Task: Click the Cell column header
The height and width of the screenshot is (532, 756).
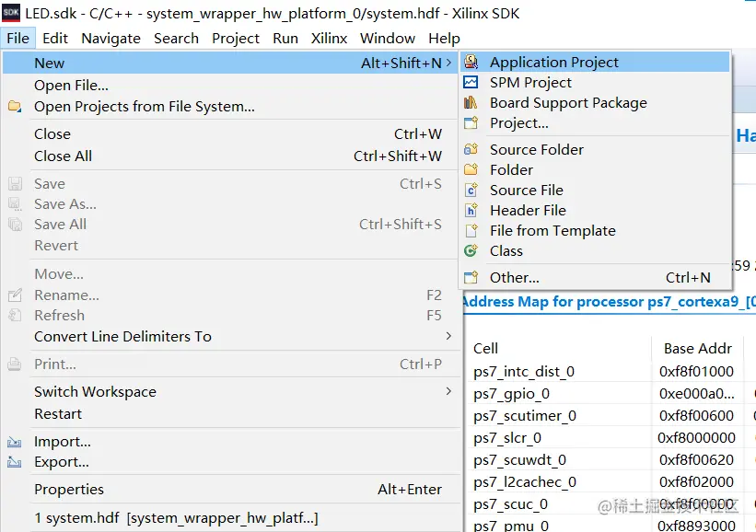Action: 485,349
